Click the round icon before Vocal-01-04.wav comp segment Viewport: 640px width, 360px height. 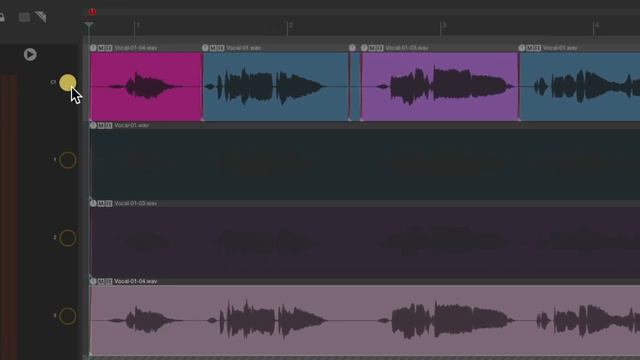(93, 48)
